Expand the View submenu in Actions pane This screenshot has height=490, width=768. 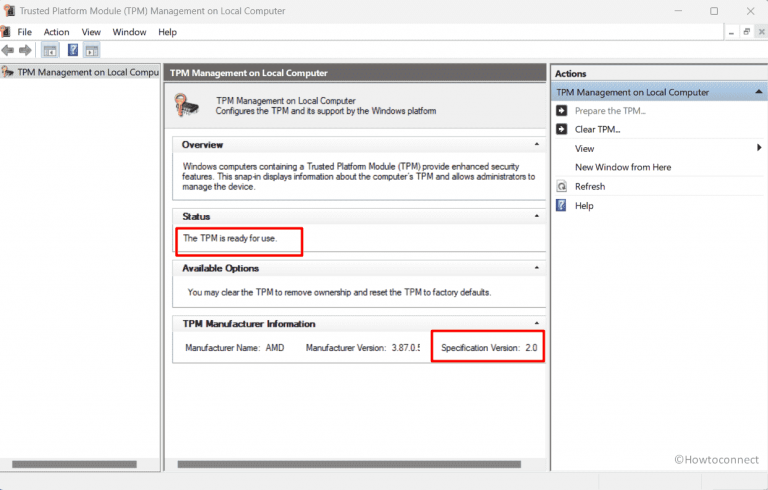coord(759,148)
